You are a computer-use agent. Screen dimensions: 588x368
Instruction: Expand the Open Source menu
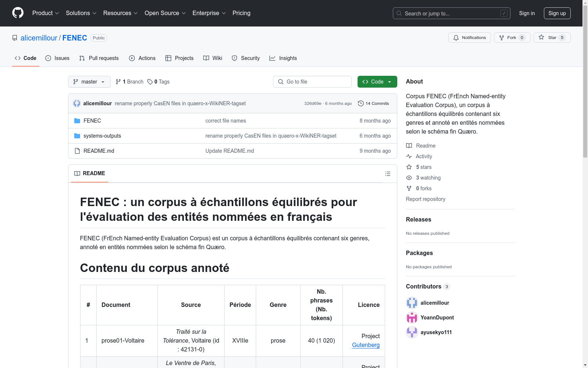point(165,13)
